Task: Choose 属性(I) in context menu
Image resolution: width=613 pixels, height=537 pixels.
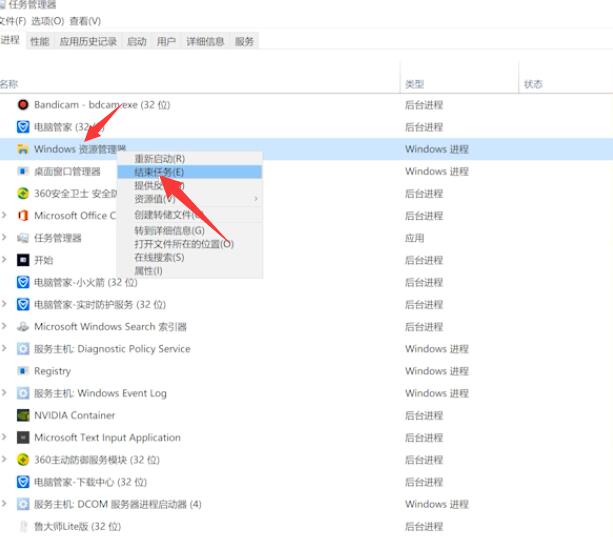Action: point(190,271)
